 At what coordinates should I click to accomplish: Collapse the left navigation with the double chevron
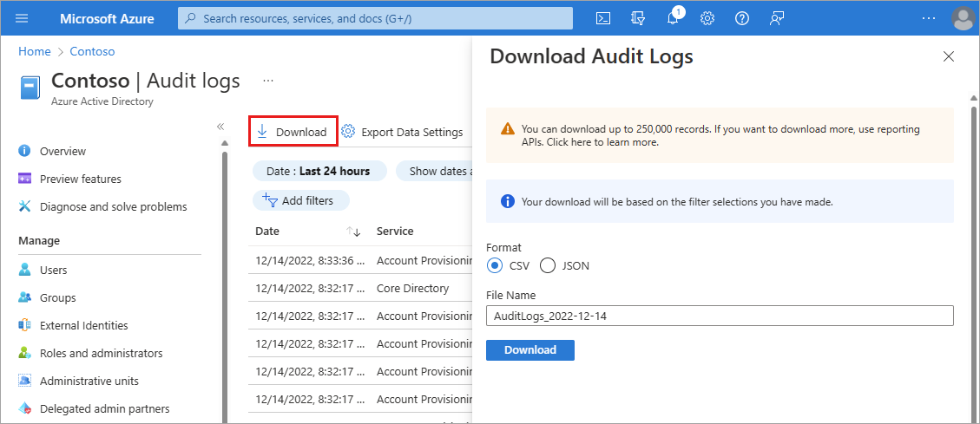(x=220, y=127)
